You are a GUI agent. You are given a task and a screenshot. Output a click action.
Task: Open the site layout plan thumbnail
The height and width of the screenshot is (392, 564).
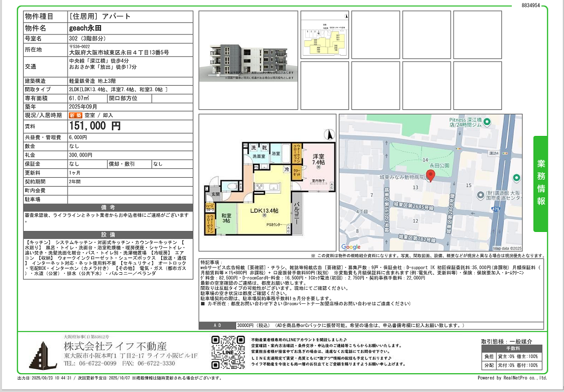point(324,35)
